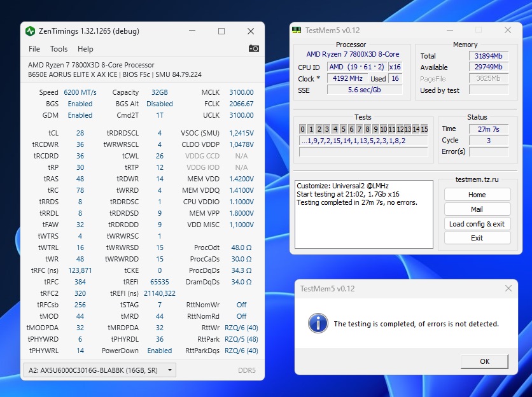Image resolution: width=532 pixels, height=397 pixels.
Task: Minimize the ZenTimings window
Action: click(193, 31)
